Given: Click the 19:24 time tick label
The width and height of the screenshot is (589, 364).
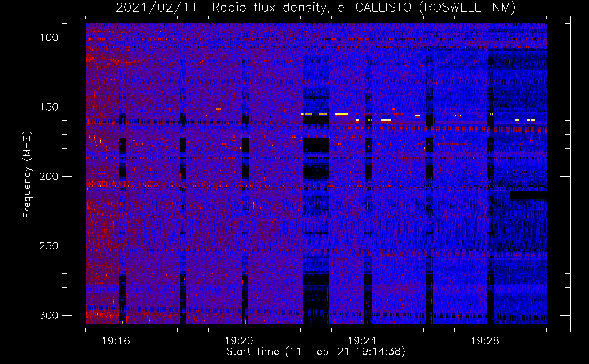Looking at the screenshot, I should click(362, 341).
